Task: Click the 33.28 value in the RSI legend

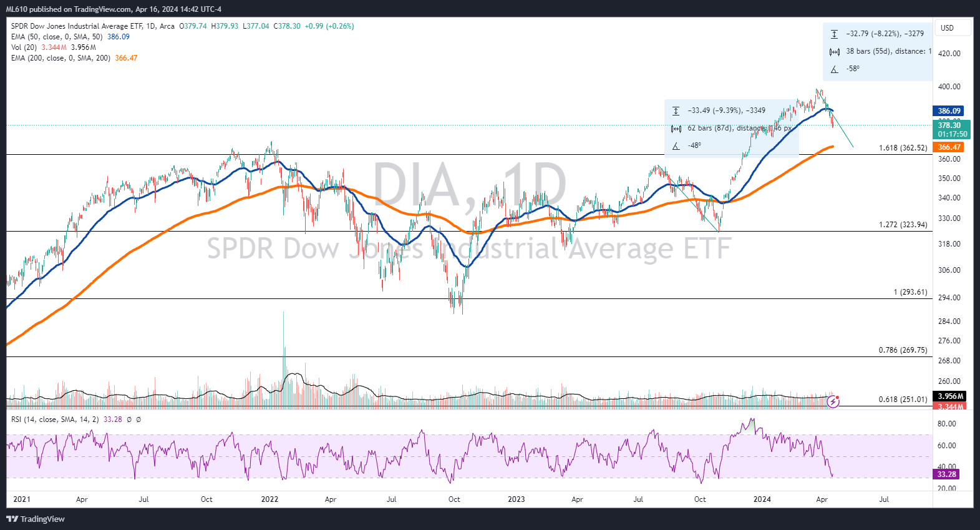Action: (112, 420)
